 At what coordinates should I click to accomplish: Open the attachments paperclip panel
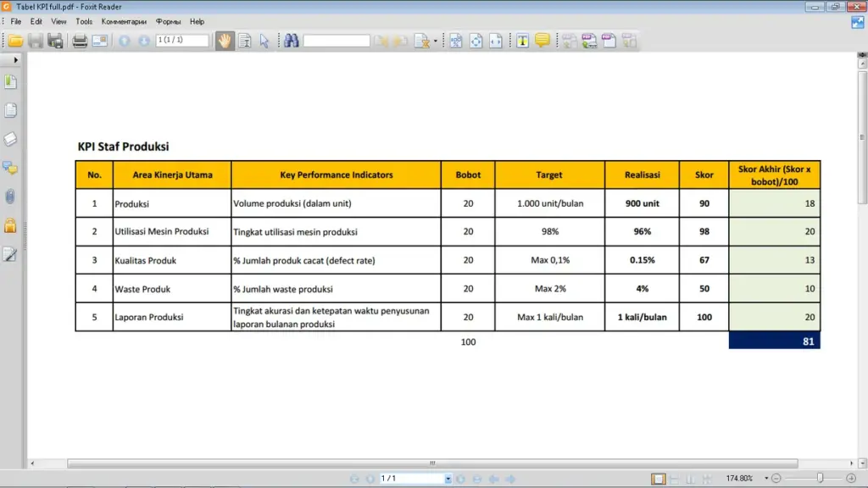coord(10,197)
